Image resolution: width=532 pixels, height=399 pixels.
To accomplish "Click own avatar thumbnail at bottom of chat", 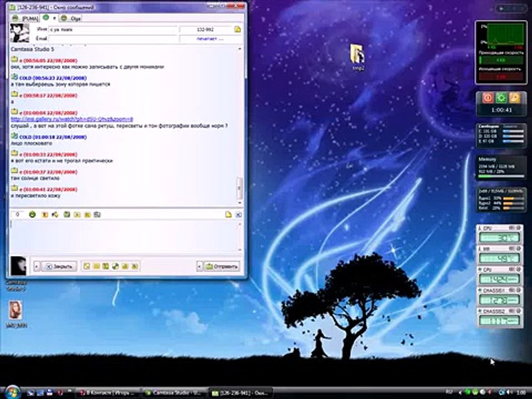I will 18,265.
